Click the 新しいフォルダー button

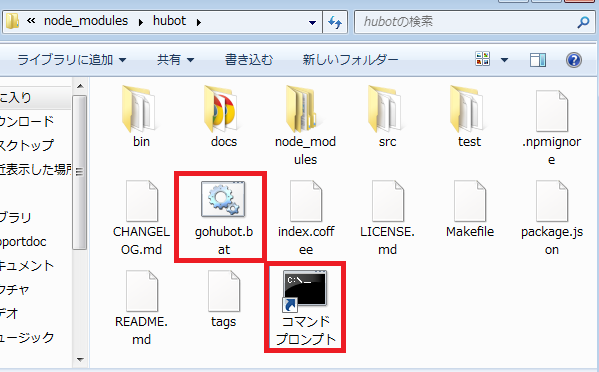[350, 60]
